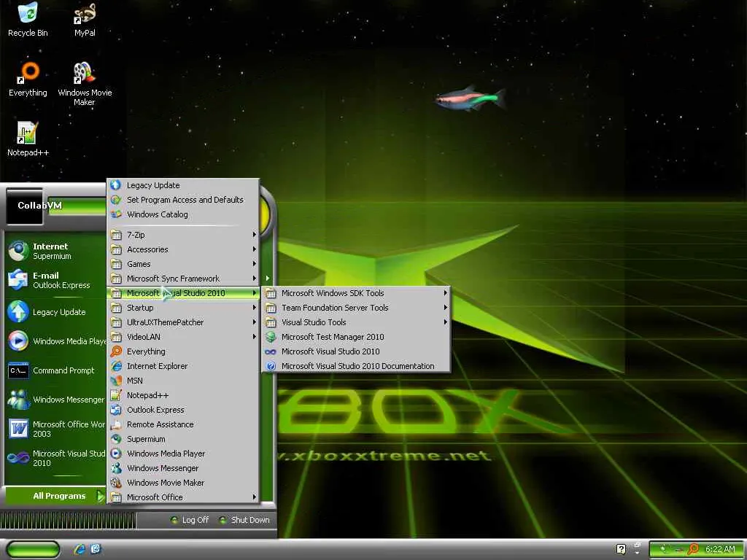Launch Internet Explorer from All Programs
Screen dimensions: 747x560
tap(183, 366)
